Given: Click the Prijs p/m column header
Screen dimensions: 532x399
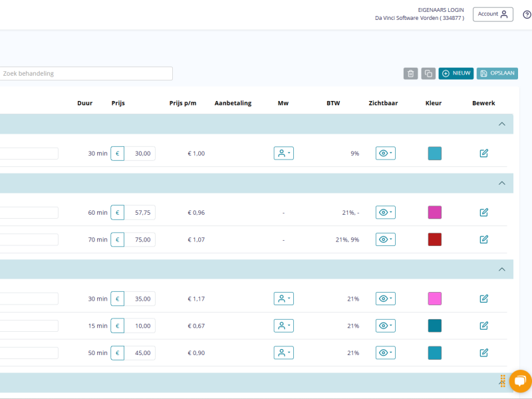Looking at the screenshot, I should (x=183, y=103).
